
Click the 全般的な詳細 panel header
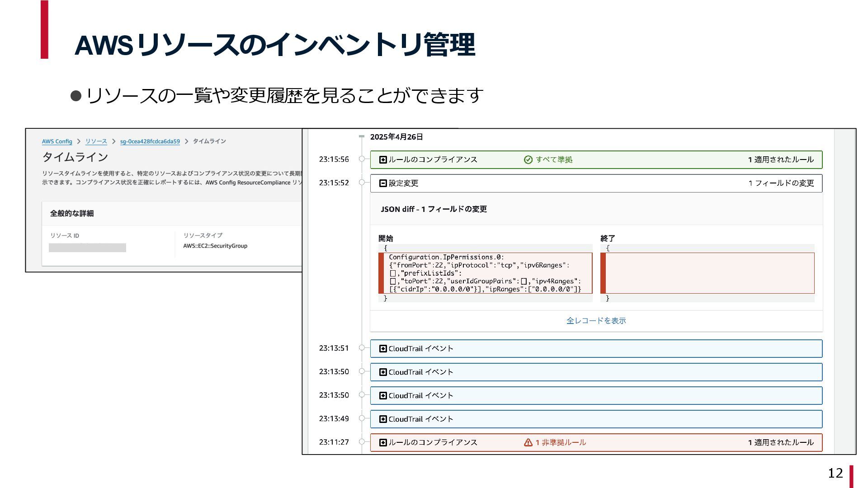pyautogui.click(x=72, y=213)
